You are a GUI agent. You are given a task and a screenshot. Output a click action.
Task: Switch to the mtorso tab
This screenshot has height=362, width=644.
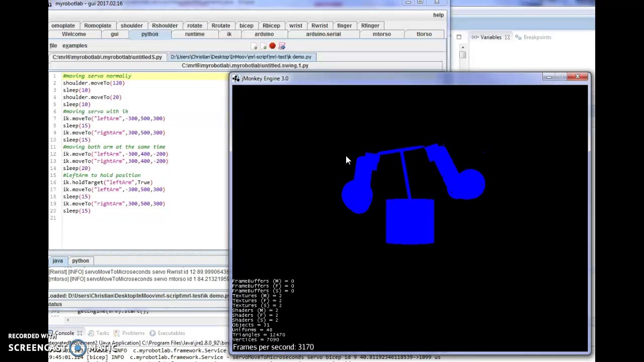tap(382, 34)
